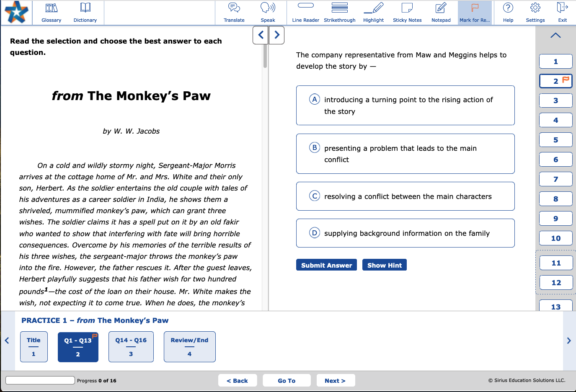This screenshot has width=576, height=392.
Task: Click the Show Hint button
Action: click(384, 265)
